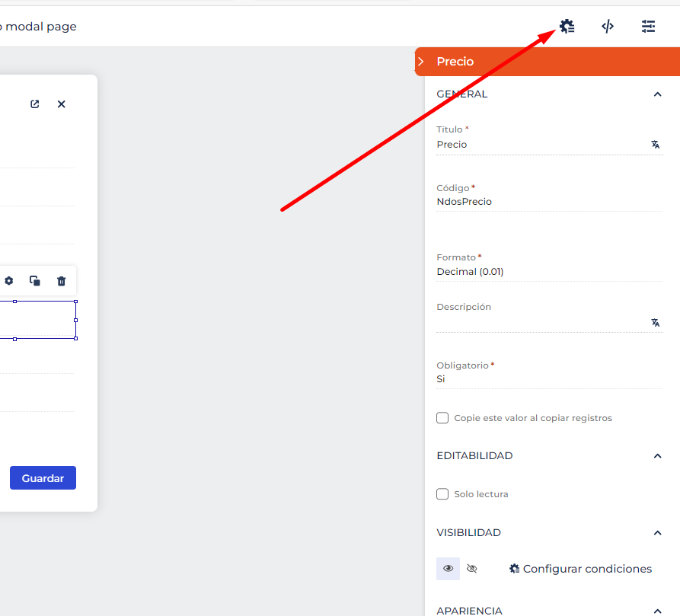Collapse the GENERAL section
The height and width of the screenshot is (616, 680).
click(x=657, y=94)
